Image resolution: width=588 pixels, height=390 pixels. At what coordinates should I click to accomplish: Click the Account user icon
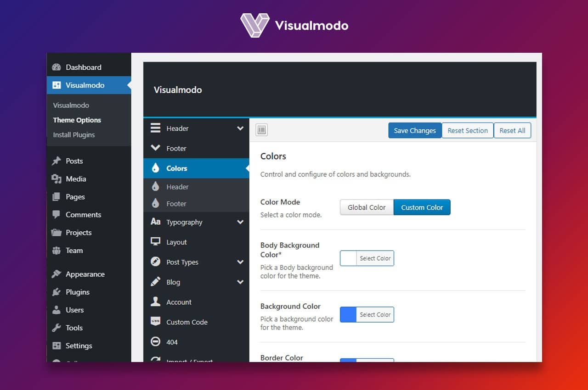(156, 302)
